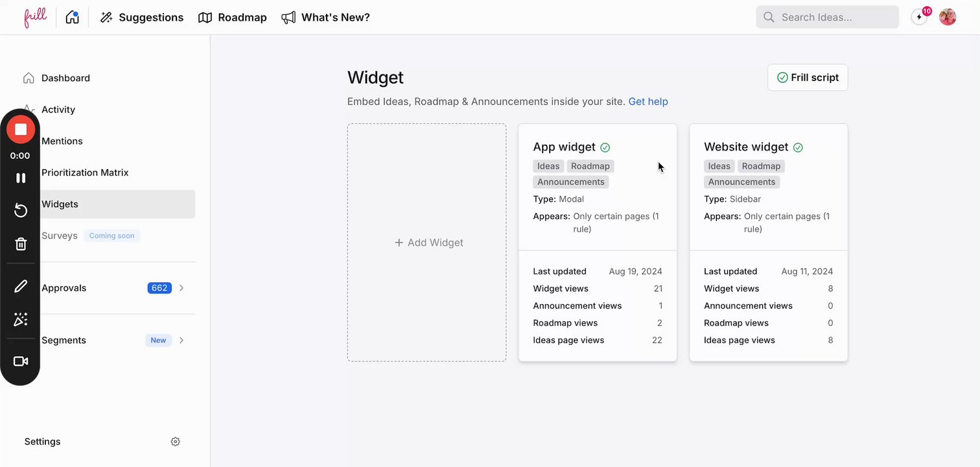Open the user profile avatar
Screen dimensions: 980x467
point(948,18)
